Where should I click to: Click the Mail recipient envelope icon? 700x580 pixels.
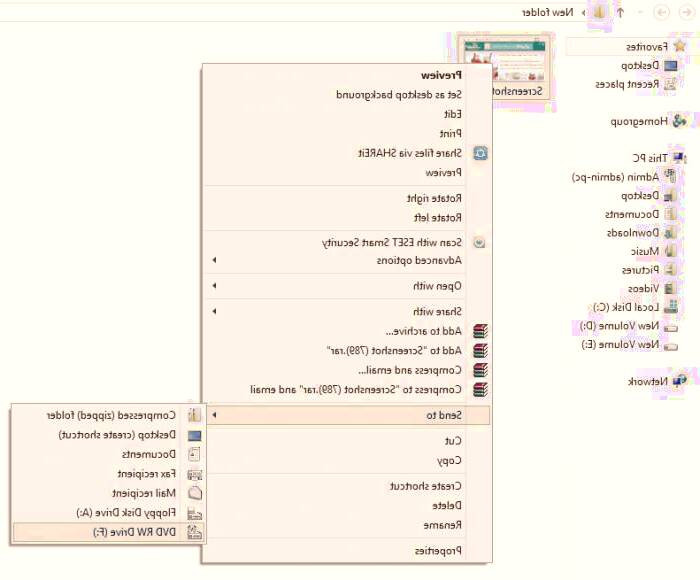click(195, 493)
